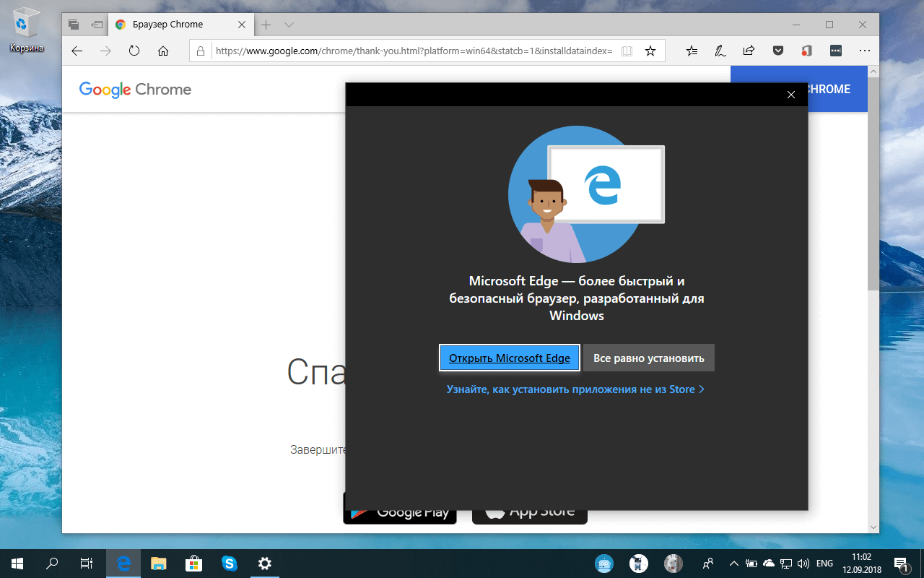924x578 pixels.
Task: Open the Action Center notifications icon
Action: click(x=902, y=564)
